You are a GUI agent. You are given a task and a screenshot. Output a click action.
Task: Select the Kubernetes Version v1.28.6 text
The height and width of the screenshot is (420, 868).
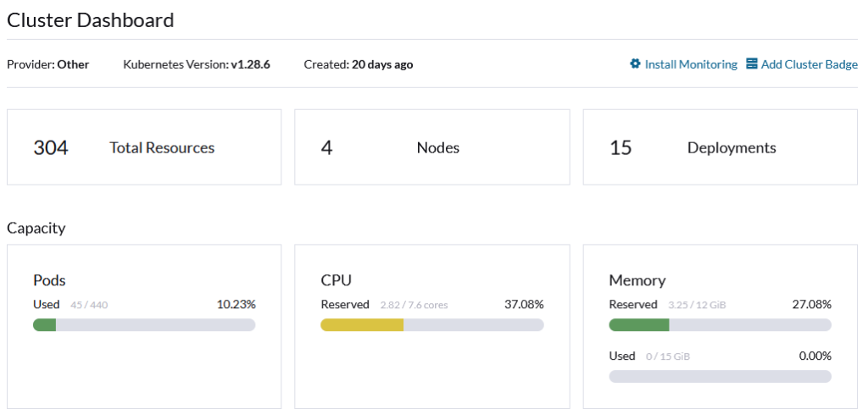click(197, 64)
